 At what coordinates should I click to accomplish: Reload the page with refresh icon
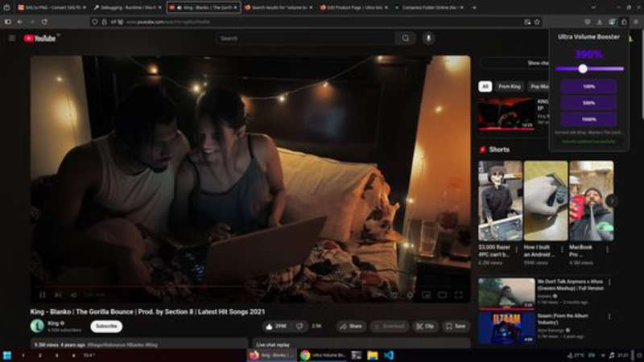(44, 22)
